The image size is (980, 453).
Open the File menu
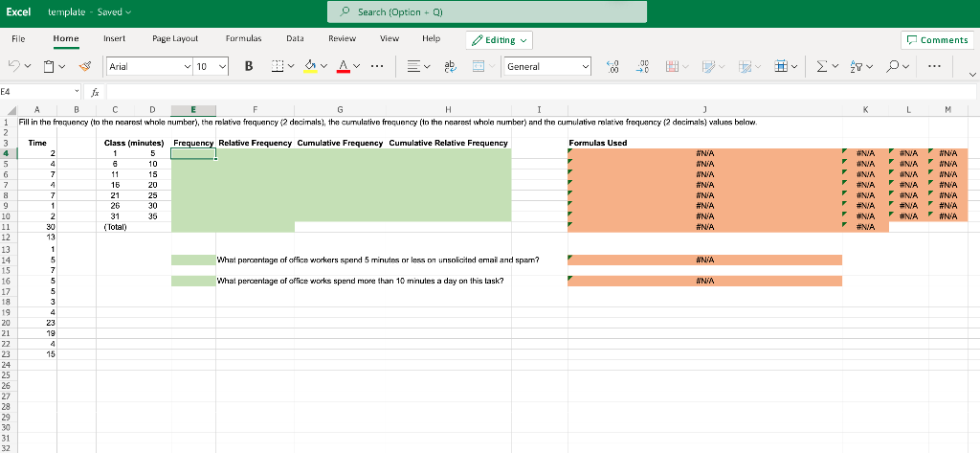[x=19, y=39]
